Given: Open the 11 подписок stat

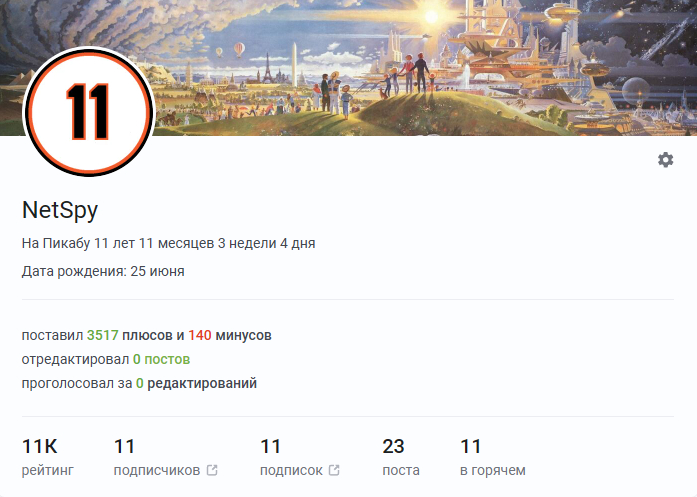Looking at the screenshot, I should click(x=300, y=457).
